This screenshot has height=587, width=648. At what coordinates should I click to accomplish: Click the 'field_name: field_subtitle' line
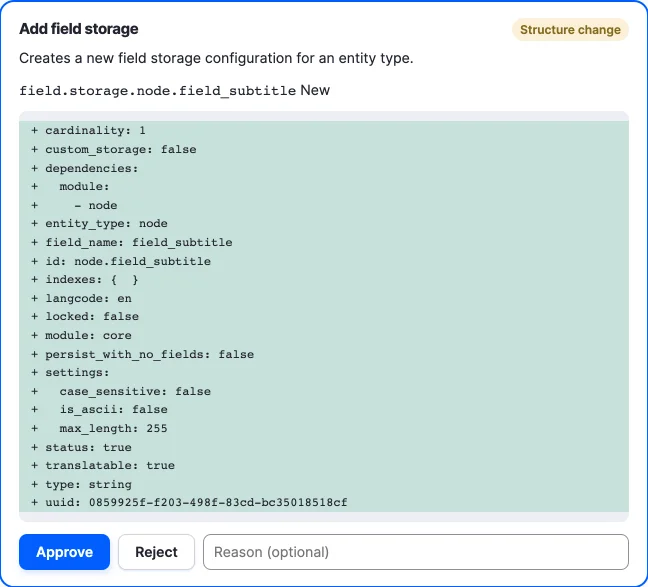click(x=324, y=242)
